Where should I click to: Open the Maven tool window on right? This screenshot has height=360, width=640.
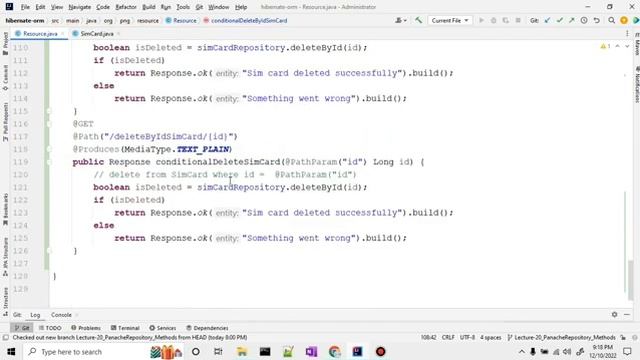pyautogui.click(x=637, y=44)
